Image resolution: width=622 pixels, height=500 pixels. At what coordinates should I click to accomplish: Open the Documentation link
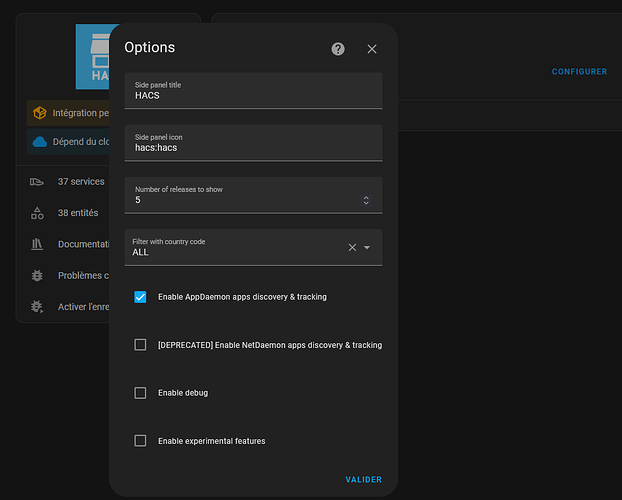click(x=83, y=244)
